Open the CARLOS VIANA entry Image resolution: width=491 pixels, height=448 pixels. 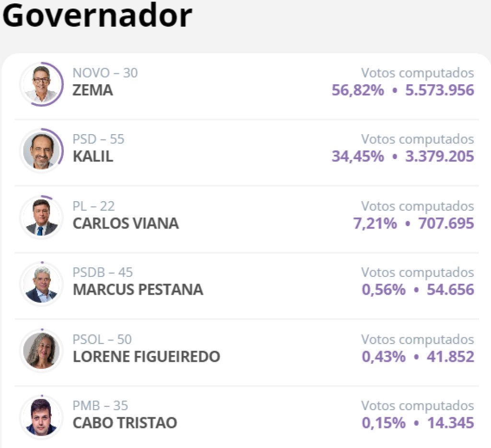[x=126, y=223]
